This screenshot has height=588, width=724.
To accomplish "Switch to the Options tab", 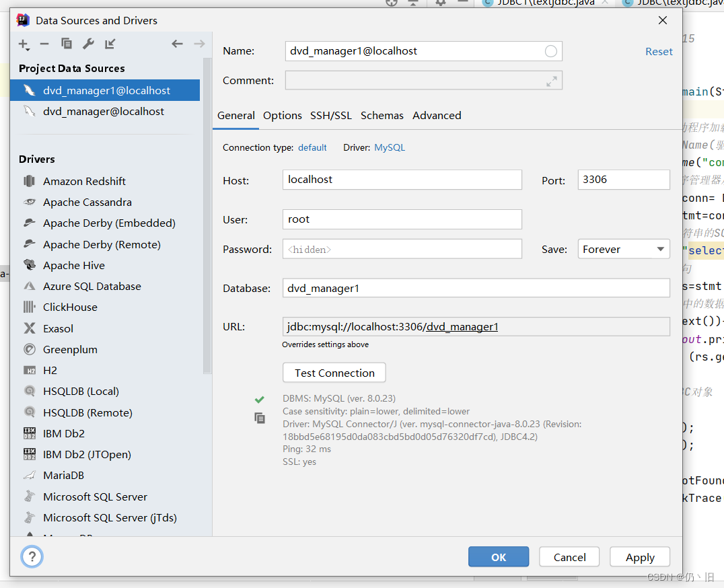I will pyautogui.click(x=282, y=116).
